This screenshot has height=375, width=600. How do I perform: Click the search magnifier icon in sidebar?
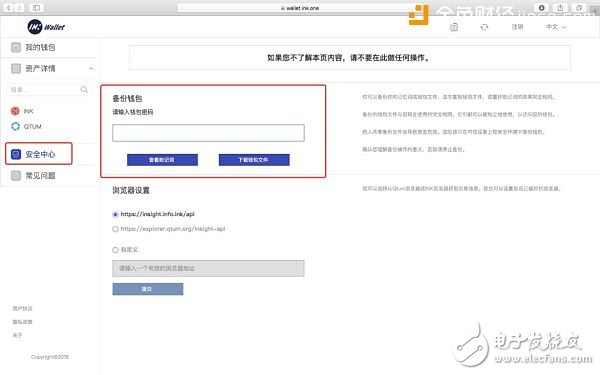84,90
